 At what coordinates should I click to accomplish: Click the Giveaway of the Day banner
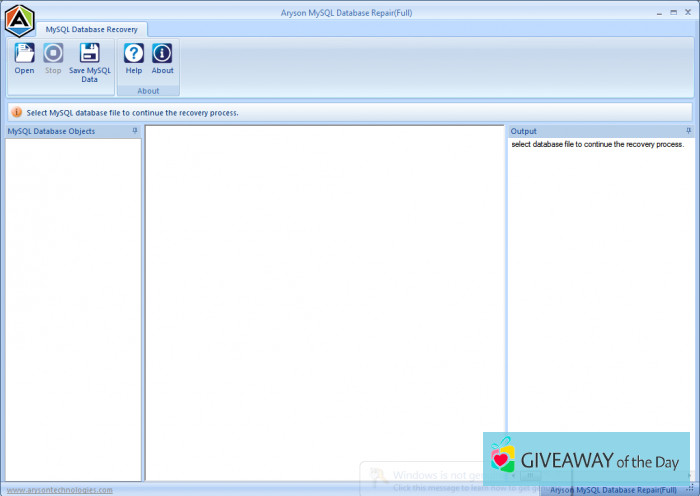click(x=586, y=460)
